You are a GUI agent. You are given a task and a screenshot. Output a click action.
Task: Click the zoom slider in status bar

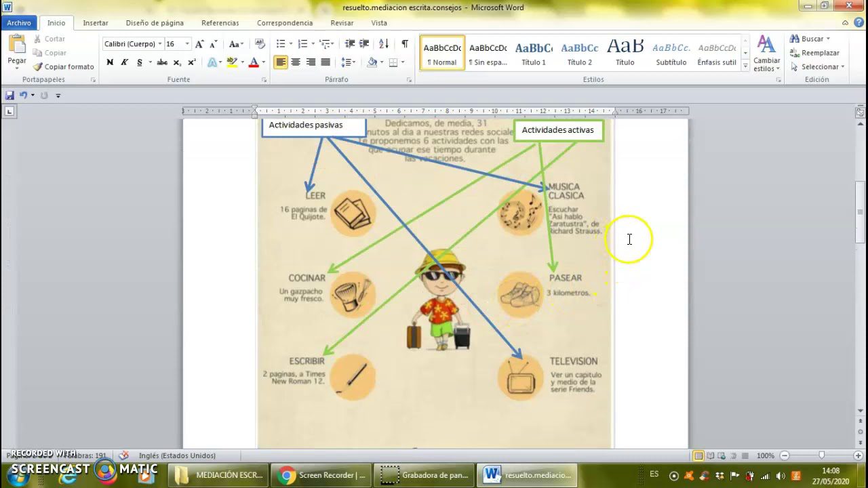(821, 455)
